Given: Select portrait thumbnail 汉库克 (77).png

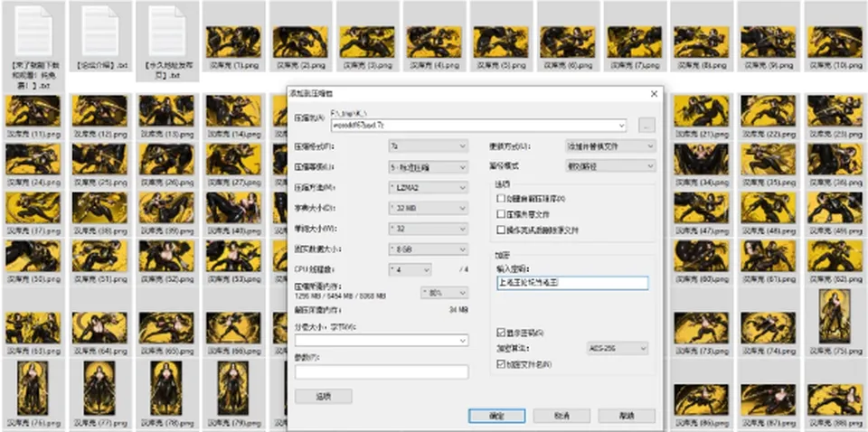Looking at the screenshot, I should pos(100,389).
